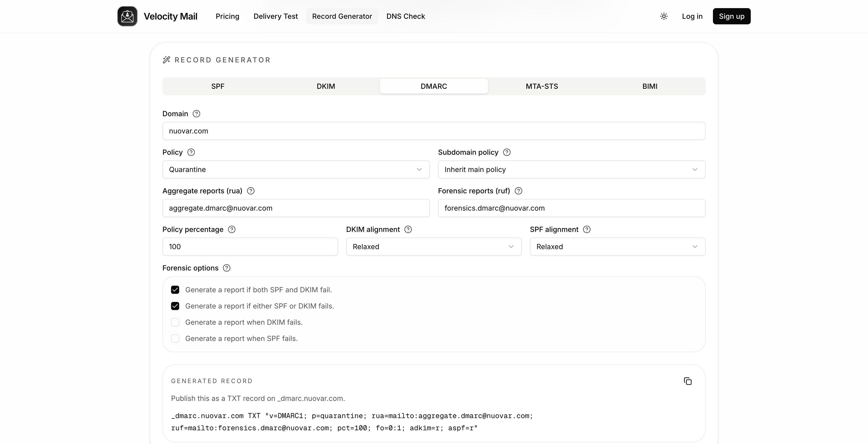Viewport: 868px width, 444px height.
Task: Click the Policy percentage field
Action: pyautogui.click(x=250, y=247)
